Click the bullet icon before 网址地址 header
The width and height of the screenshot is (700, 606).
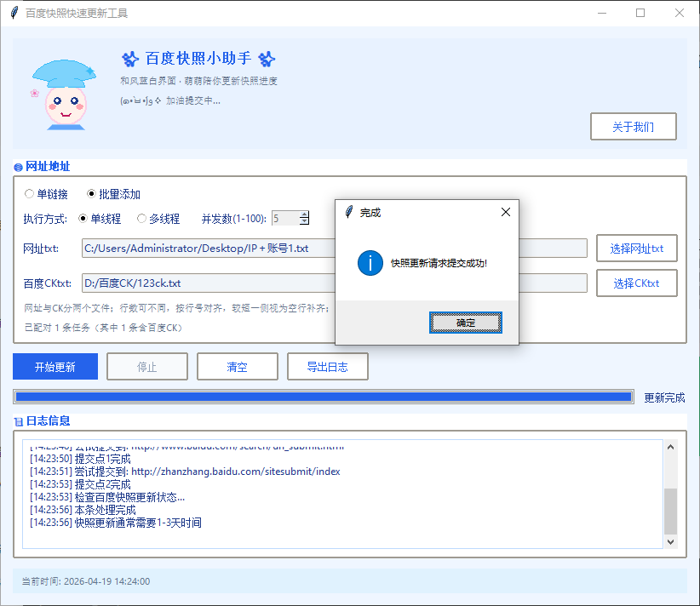click(18, 166)
